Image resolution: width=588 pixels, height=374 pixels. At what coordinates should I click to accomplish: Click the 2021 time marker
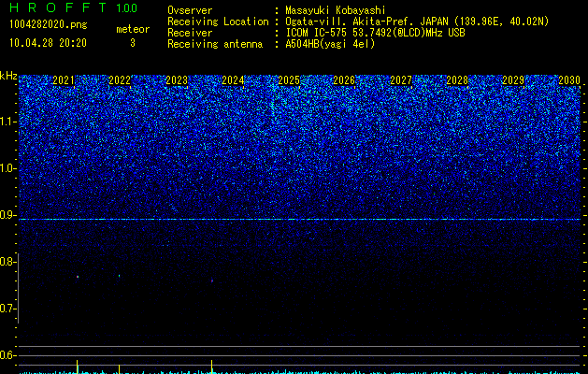64,80
